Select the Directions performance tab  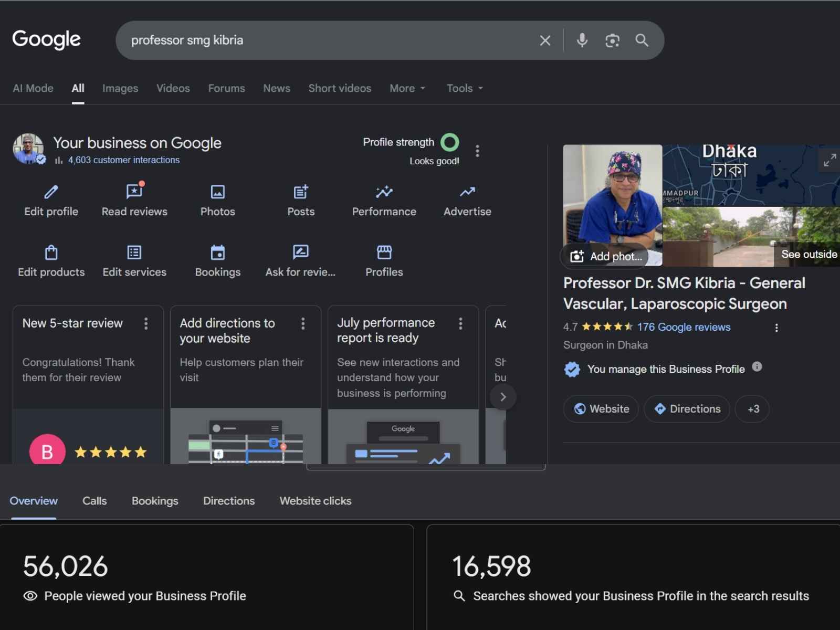(x=229, y=501)
